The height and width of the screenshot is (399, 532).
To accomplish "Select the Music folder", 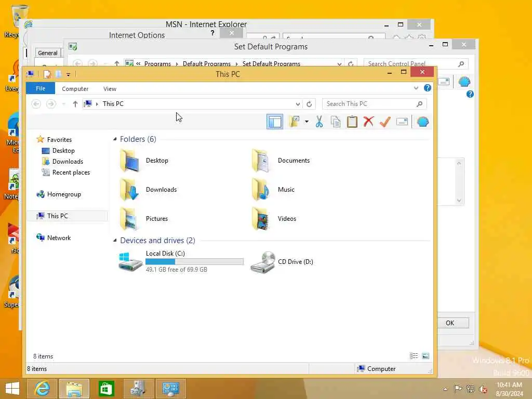I will tap(273, 190).
